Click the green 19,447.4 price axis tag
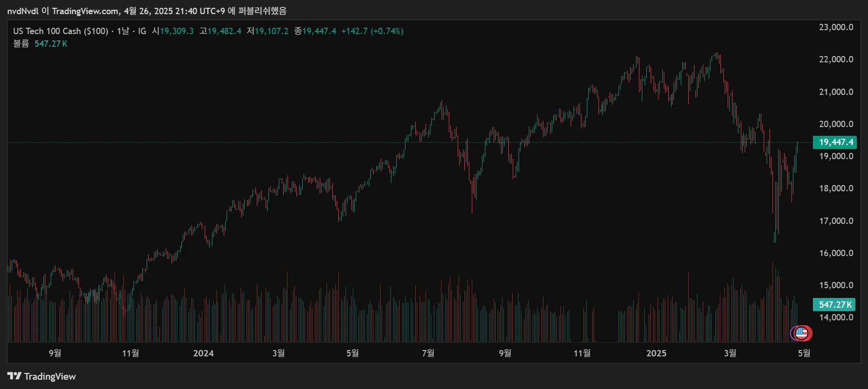868x389 pixels. point(835,142)
